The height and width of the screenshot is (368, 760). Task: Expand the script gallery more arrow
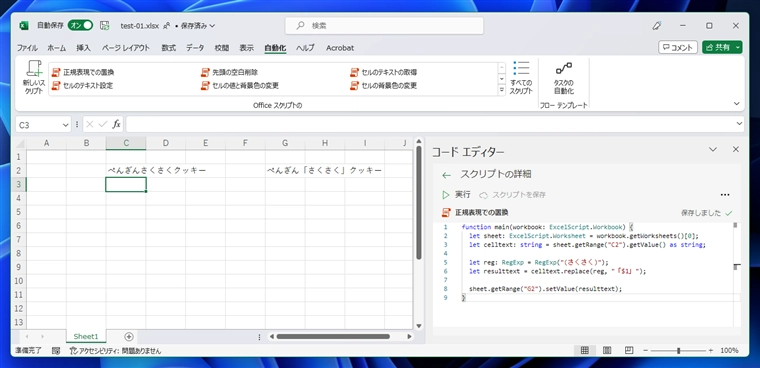point(502,90)
